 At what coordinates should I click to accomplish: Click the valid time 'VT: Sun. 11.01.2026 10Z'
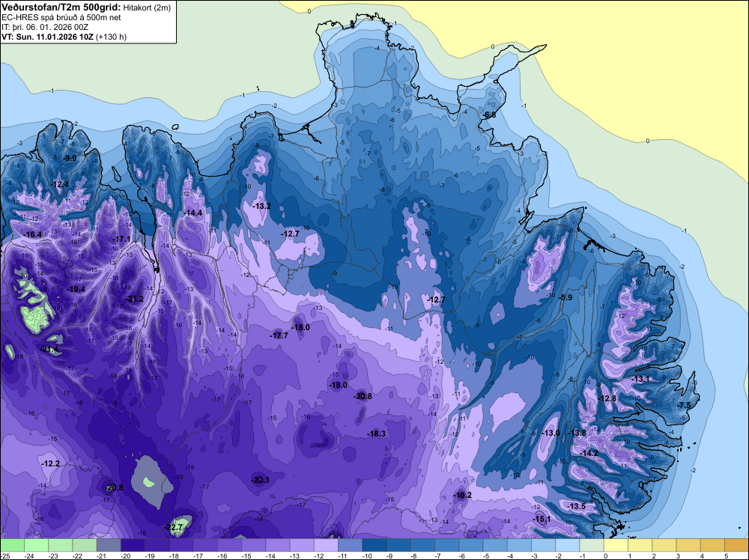[x=47, y=37]
